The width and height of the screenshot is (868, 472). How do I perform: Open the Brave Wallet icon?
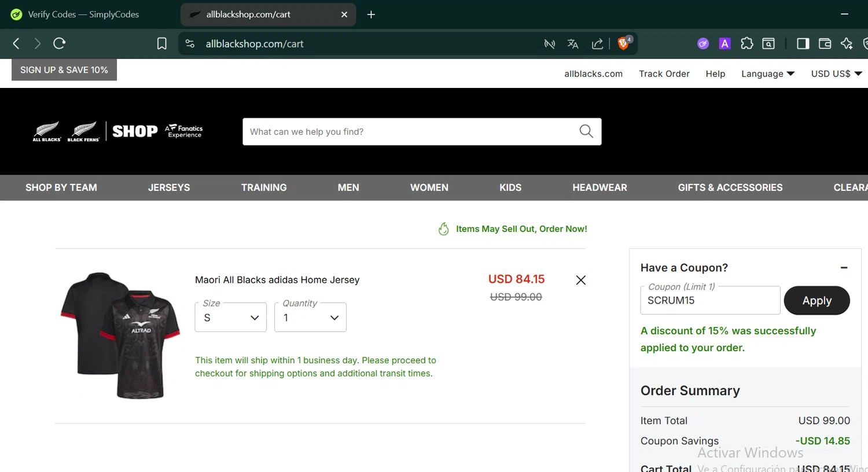(825, 43)
